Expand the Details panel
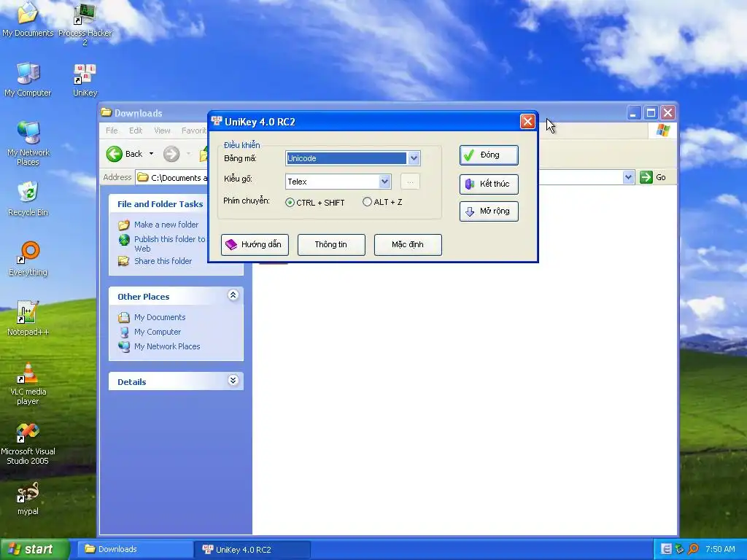747x560 pixels. (233, 381)
